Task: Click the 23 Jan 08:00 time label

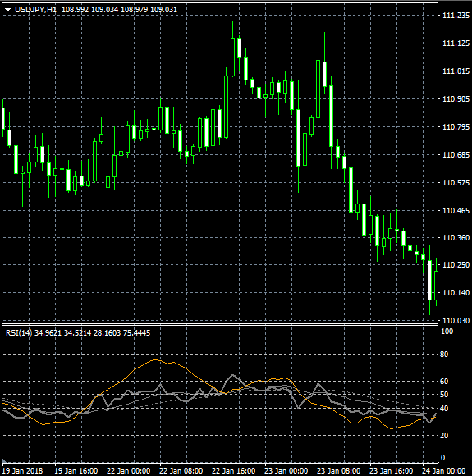Action: [x=338, y=471]
